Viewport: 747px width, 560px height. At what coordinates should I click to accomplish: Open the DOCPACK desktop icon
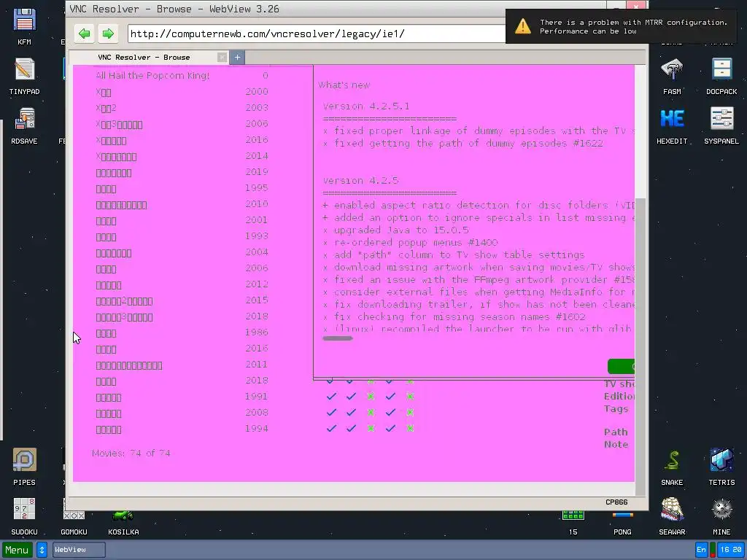(x=721, y=76)
